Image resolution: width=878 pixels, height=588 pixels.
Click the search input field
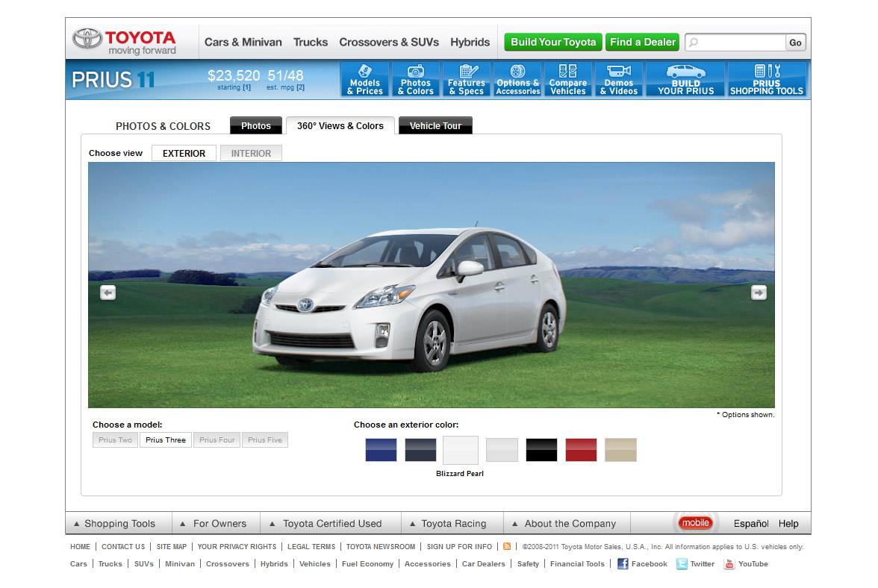(x=736, y=43)
